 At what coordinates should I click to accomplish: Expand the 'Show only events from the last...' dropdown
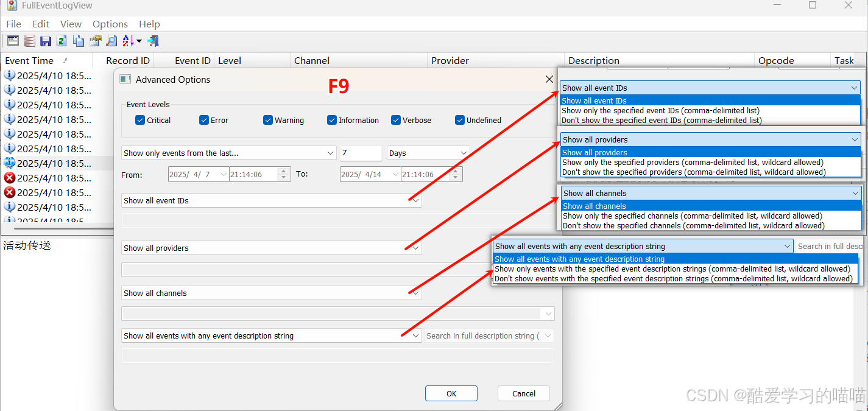[330, 153]
